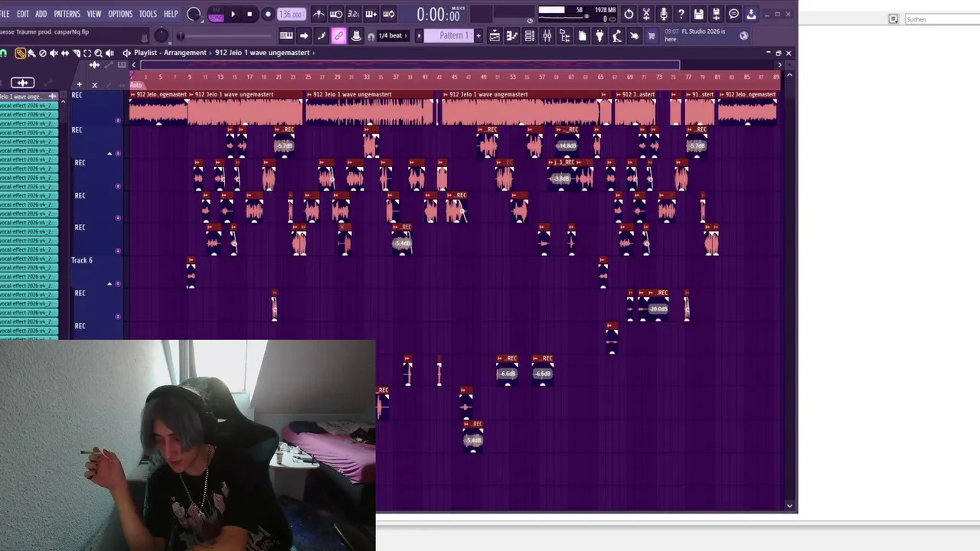This screenshot has width=980, height=551.
Task: Select the Select tool in Playlist
Action: click(87, 53)
